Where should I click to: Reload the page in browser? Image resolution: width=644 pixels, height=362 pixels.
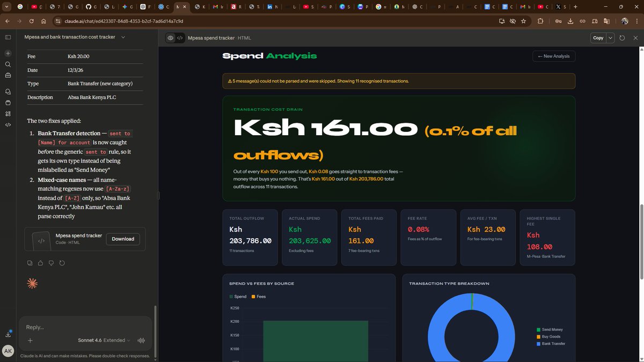[x=32, y=21]
